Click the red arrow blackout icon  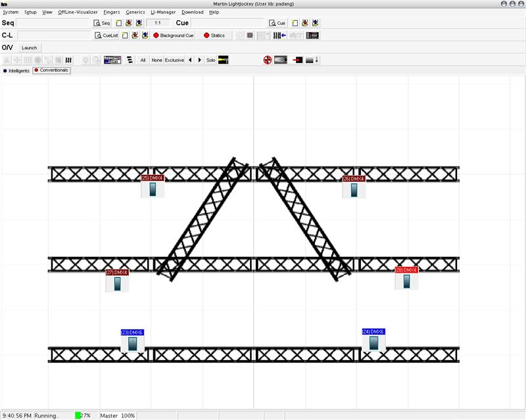tap(298, 60)
